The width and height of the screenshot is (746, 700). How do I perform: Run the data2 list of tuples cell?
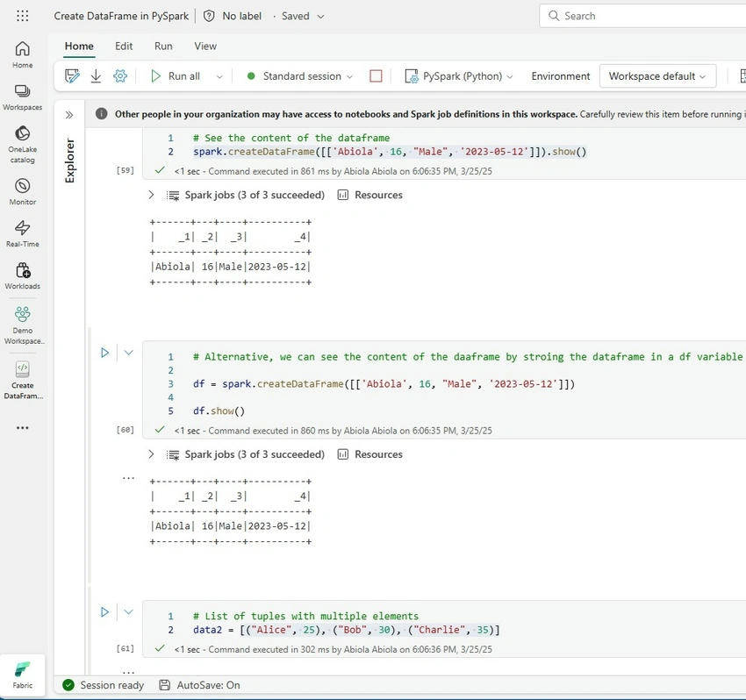tap(104, 611)
